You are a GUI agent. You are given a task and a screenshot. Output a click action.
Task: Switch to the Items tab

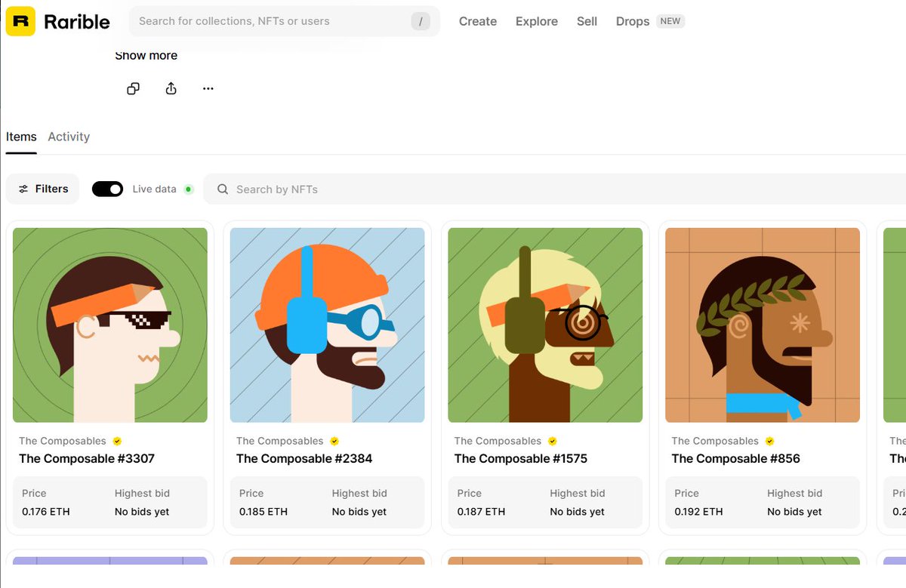[x=21, y=137]
